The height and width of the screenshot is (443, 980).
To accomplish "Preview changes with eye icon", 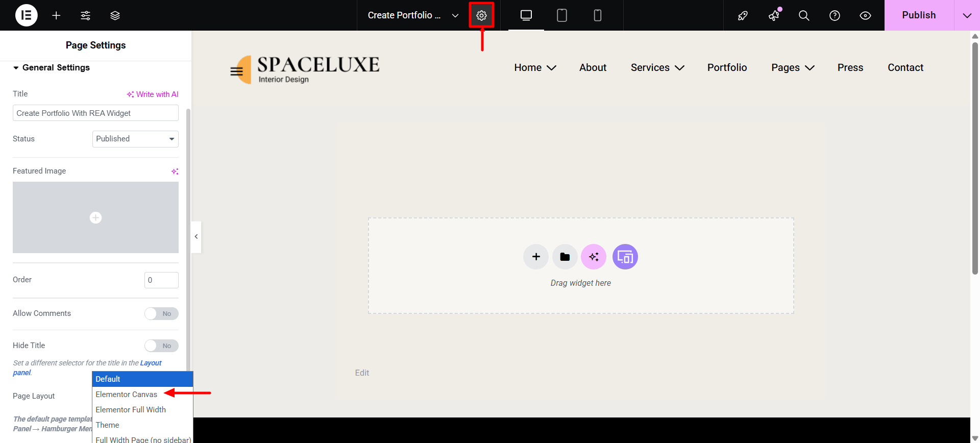I will pyautogui.click(x=865, y=15).
